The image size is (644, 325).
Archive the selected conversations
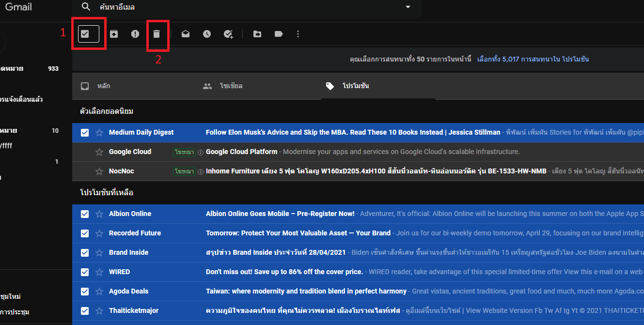114,34
